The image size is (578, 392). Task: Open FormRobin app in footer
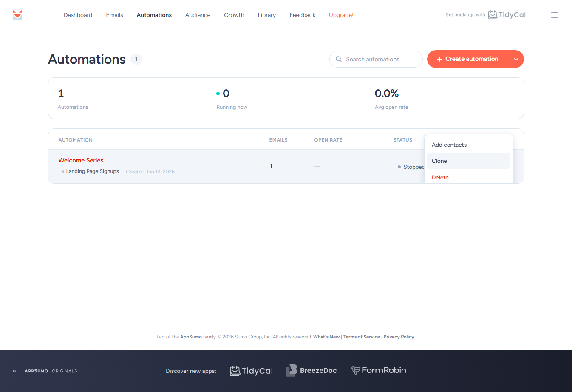(x=378, y=370)
